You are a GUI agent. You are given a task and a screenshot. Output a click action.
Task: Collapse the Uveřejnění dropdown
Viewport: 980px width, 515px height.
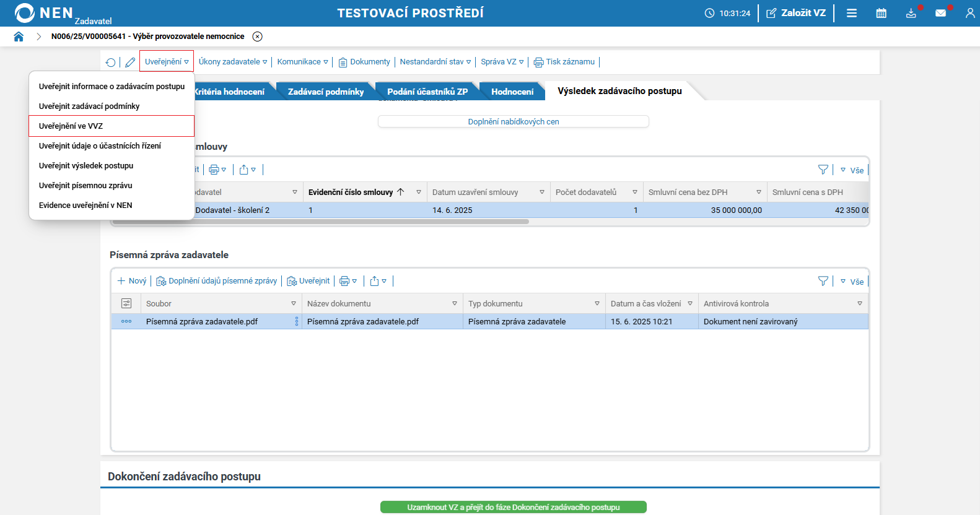(x=167, y=62)
